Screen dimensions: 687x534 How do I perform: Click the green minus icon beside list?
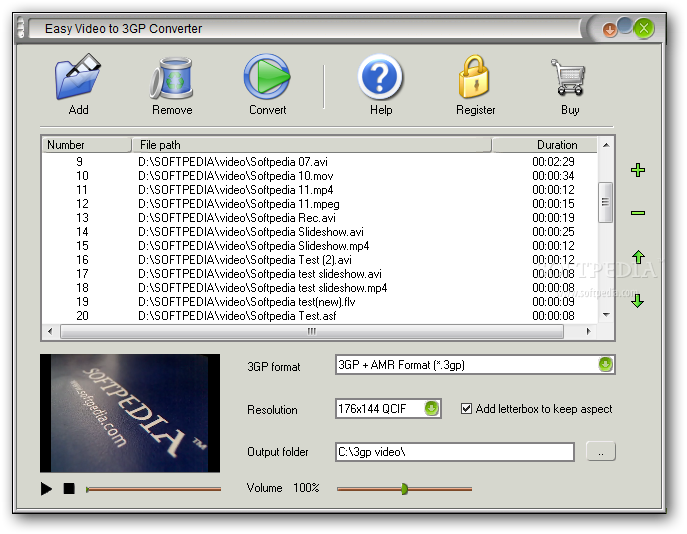pyautogui.click(x=638, y=213)
